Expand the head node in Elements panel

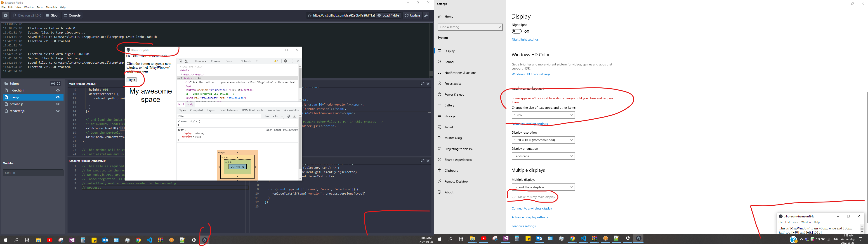click(182, 74)
